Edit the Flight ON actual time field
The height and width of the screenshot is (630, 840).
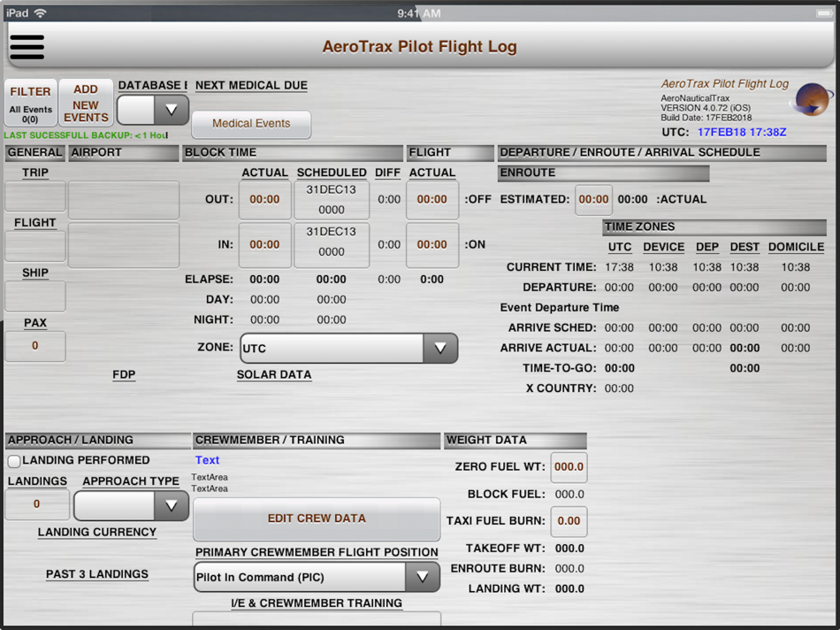click(x=432, y=245)
